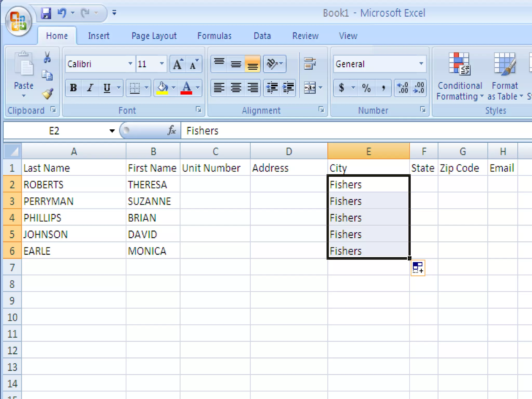This screenshot has height=399, width=532.
Task: Click the Save icon in quick access toolbar
Action: (x=46, y=13)
